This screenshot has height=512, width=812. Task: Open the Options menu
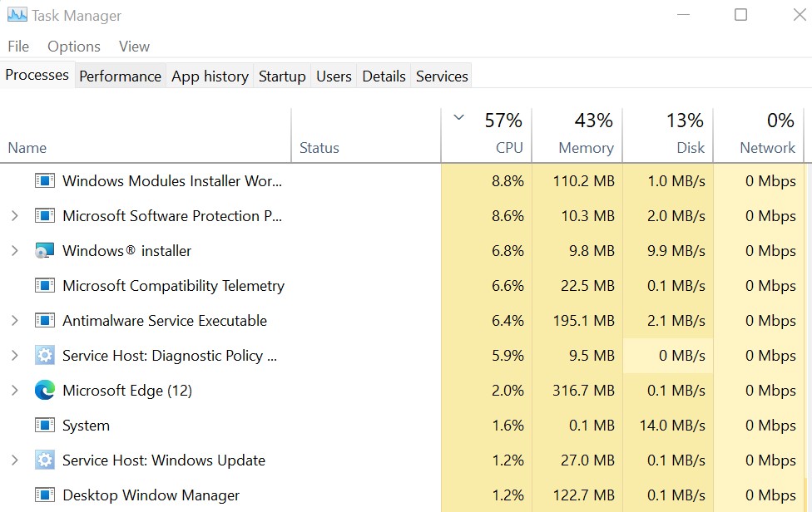point(74,47)
